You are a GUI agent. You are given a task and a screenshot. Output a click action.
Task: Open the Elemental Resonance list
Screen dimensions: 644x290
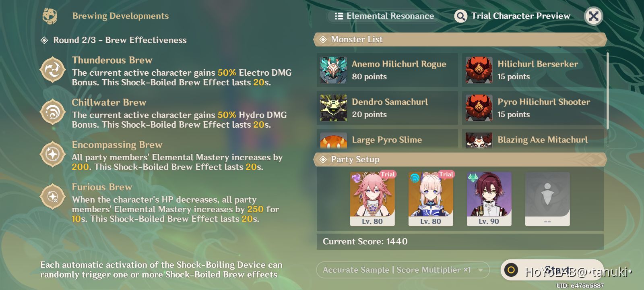[384, 16]
